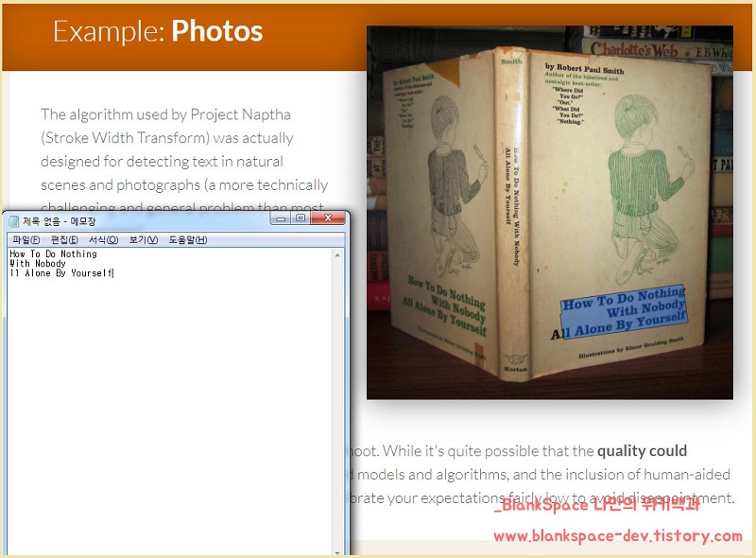This screenshot has width=756, height=558.
Task: Click 'by Robert Paul Smith' on book cover
Action: tap(584, 68)
